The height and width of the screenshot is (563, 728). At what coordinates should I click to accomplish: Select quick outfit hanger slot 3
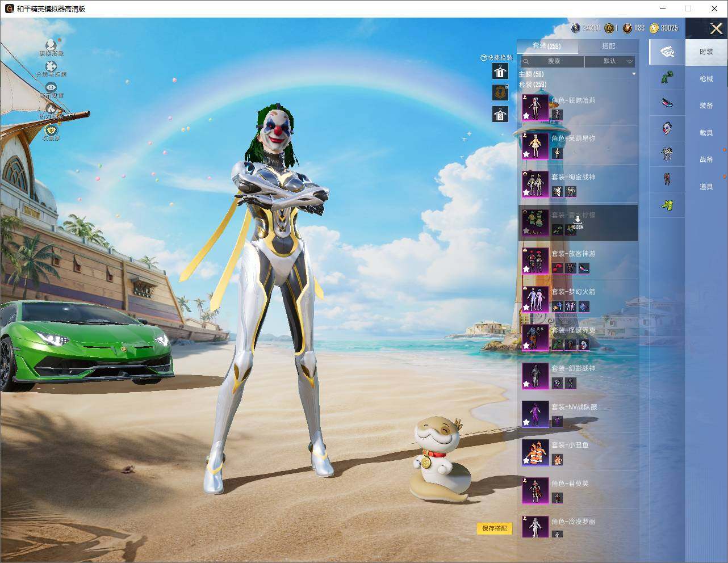[500, 114]
